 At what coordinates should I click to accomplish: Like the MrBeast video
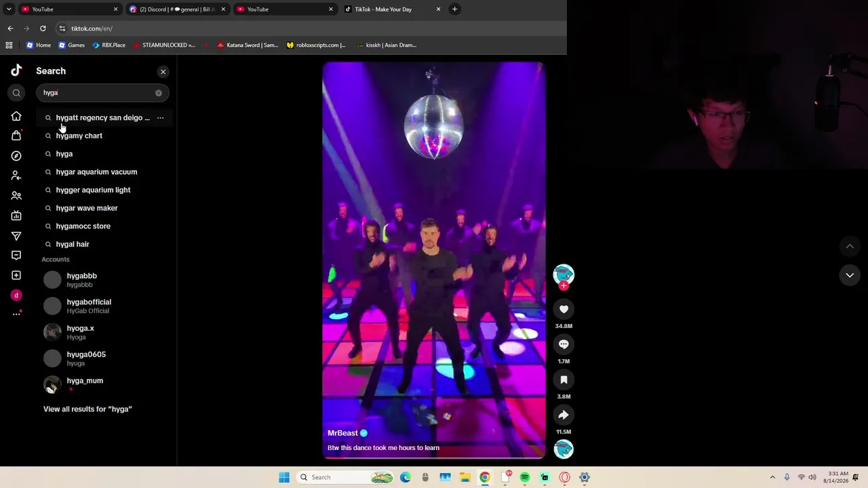(564, 309)
